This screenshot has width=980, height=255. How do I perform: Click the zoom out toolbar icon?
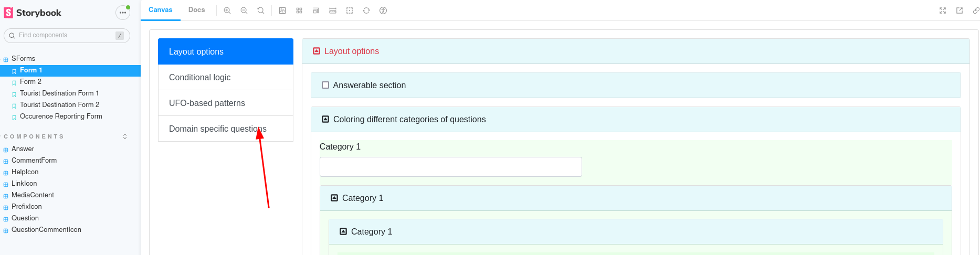point(244,10)
